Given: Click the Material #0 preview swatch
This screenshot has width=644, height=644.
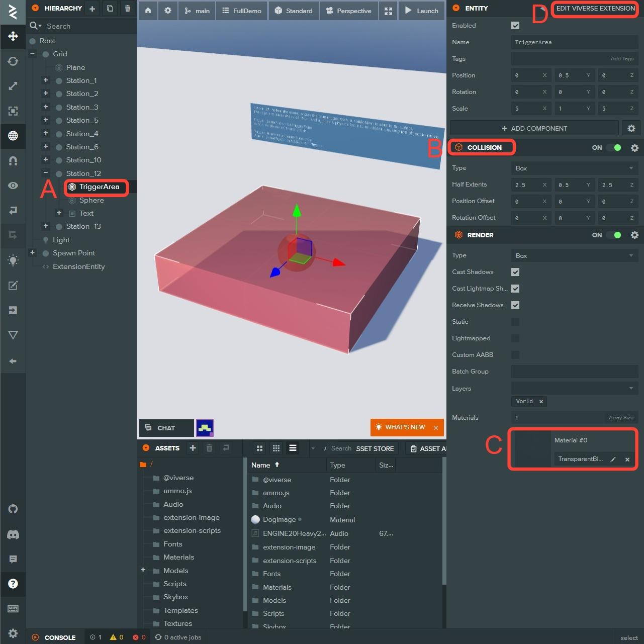Looking at the screenshot, I should tap(532, 448).
